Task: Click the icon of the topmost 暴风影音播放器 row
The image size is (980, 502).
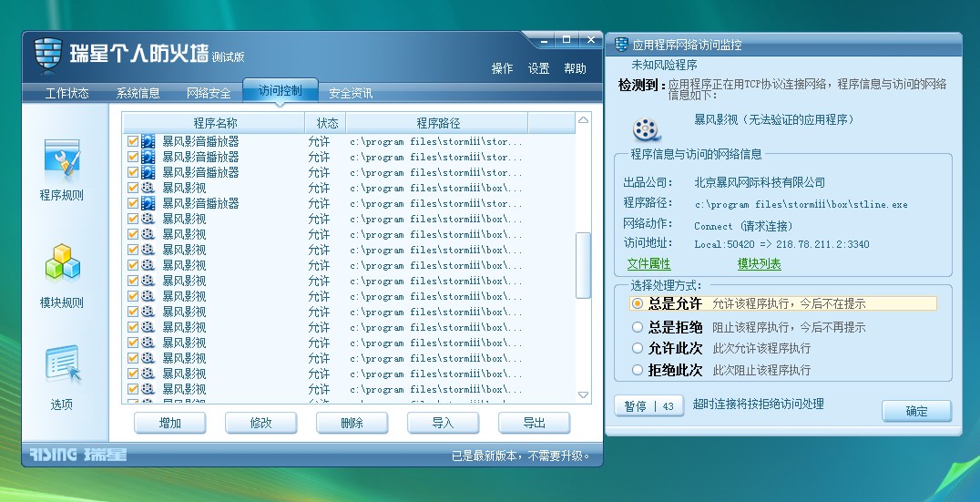Action: (148, 141)
